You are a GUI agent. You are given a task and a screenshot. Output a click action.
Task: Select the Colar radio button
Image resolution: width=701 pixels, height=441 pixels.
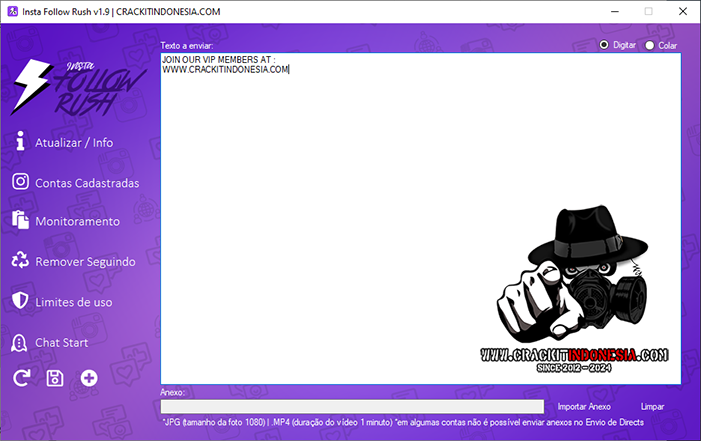[650, 45]
